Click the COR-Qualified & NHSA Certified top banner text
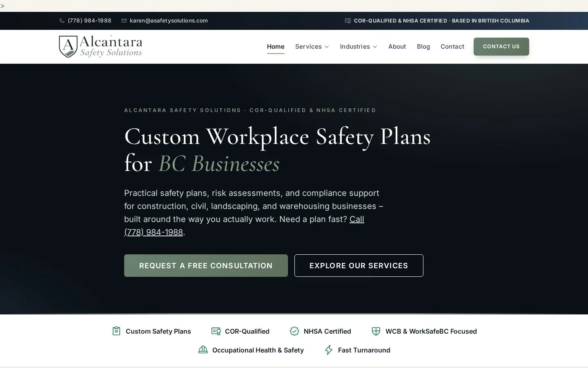The height and width of the screenshot is (368, 588). [x=441, y=21]
